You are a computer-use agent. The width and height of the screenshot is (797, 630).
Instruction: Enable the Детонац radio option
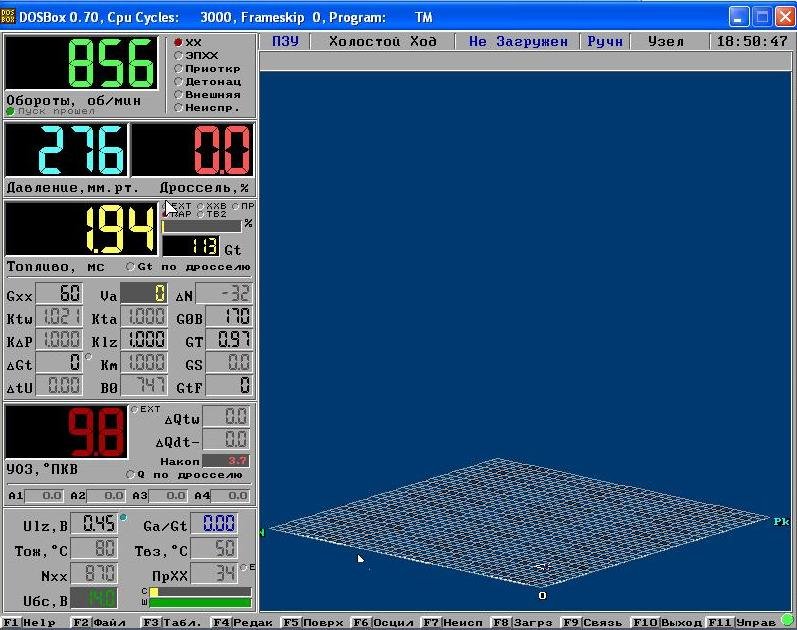178,81
